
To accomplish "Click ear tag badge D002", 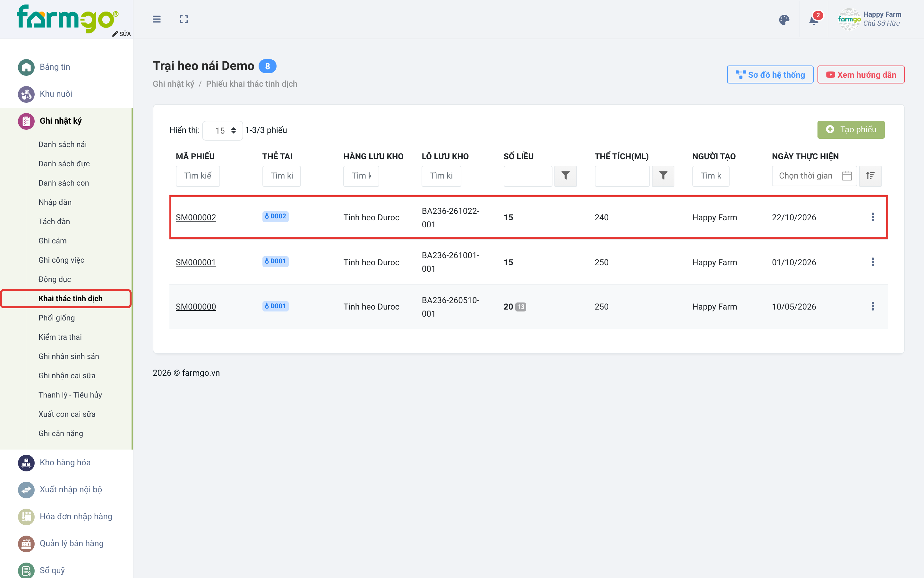I will (x=275, y=216).
